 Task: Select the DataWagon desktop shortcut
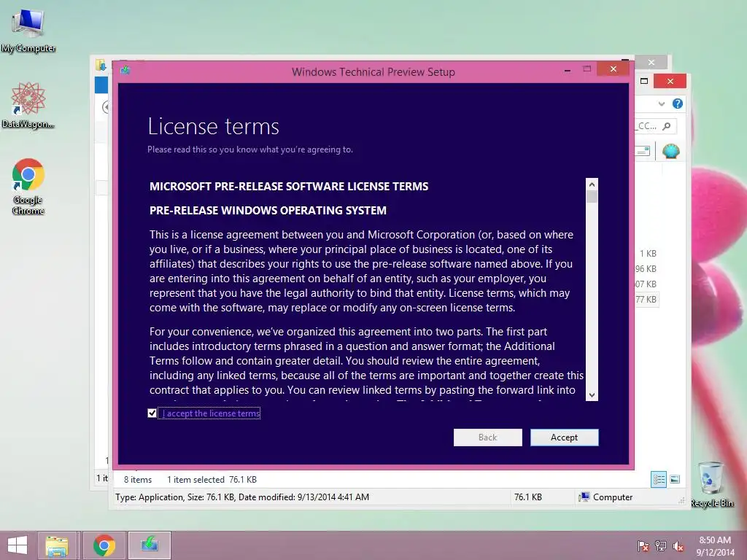point(28,105)
